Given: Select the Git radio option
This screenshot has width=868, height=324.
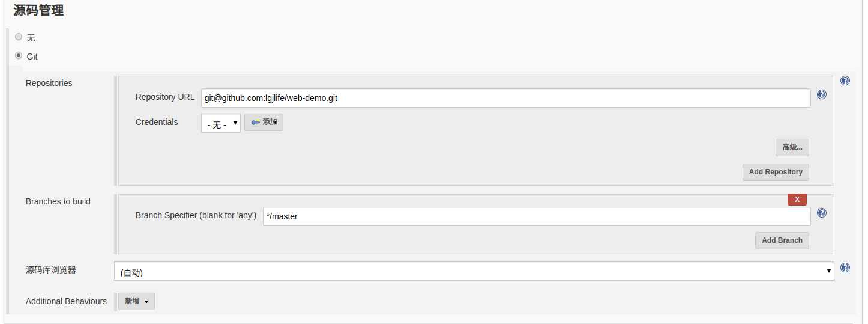Looking at the screenshot, I should (19, 55).
